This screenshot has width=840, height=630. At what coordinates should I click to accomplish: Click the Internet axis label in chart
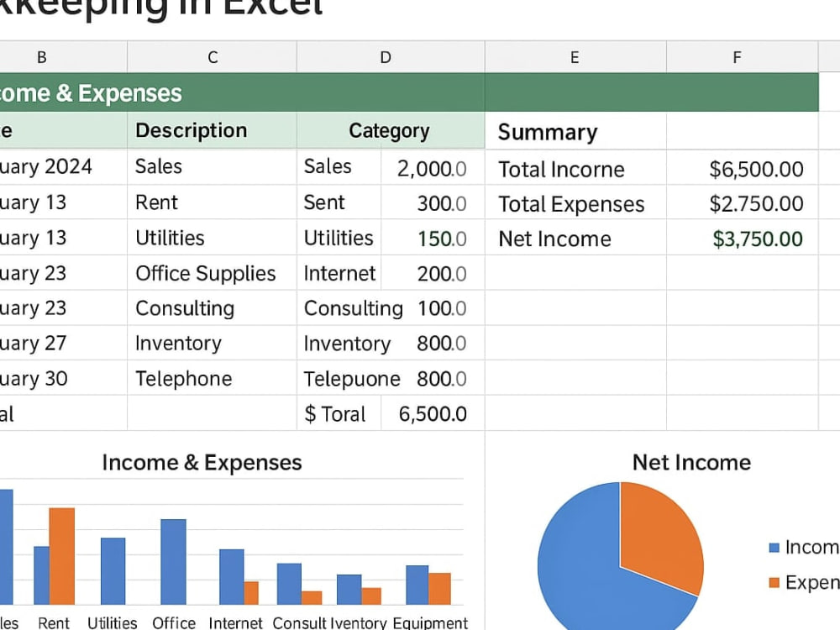(236, 622)
